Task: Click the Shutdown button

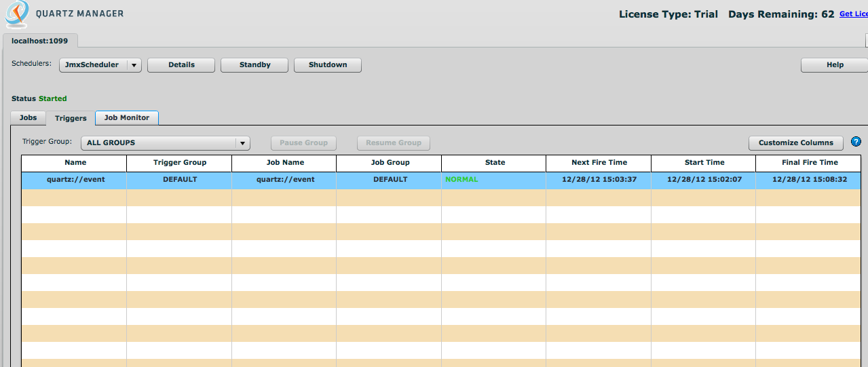Action: (328, 65)
